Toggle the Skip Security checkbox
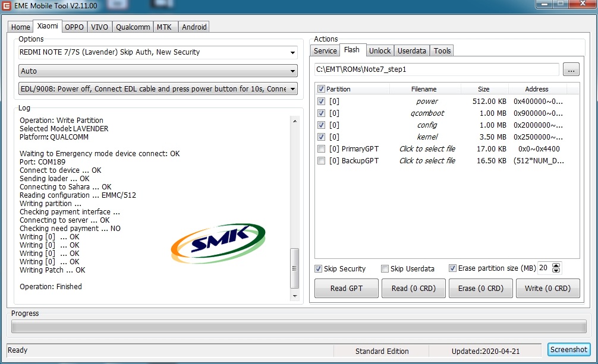Image resolution: width=598 pixels, height=364 pixels. (x=319, y=268)
